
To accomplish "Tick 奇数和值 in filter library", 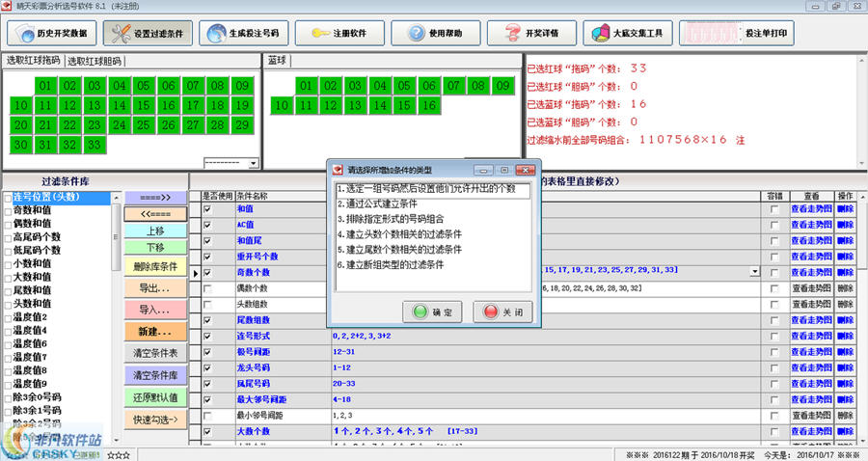I will 8,211.
